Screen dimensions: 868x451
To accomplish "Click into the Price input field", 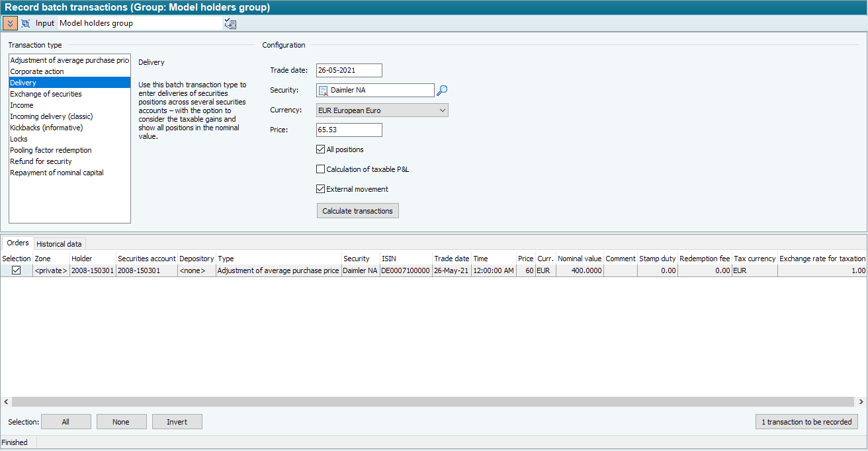I will point(349,130).
